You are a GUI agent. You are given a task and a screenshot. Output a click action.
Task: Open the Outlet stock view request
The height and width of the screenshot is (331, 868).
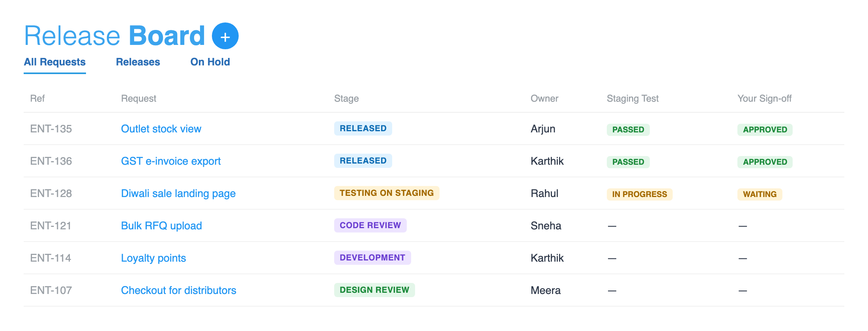pyautogui.click(x=161, y=129)
